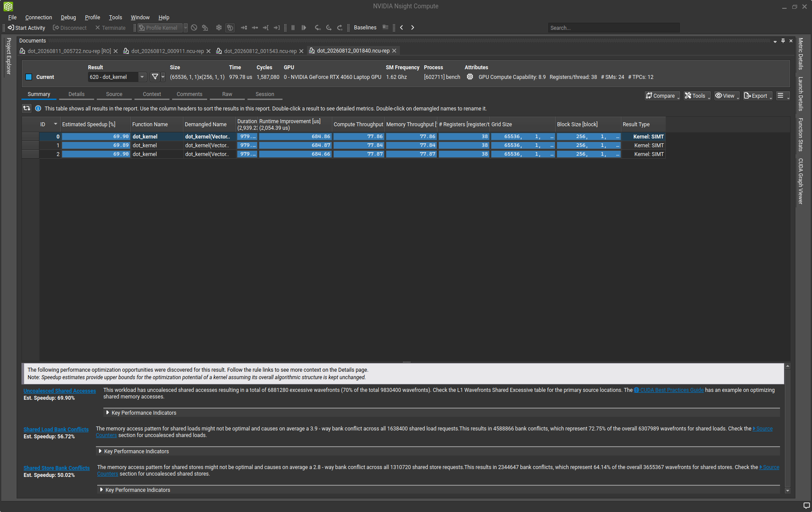Open the feedback speech bubble icon
Screen dimensions: 812x512
806,505
